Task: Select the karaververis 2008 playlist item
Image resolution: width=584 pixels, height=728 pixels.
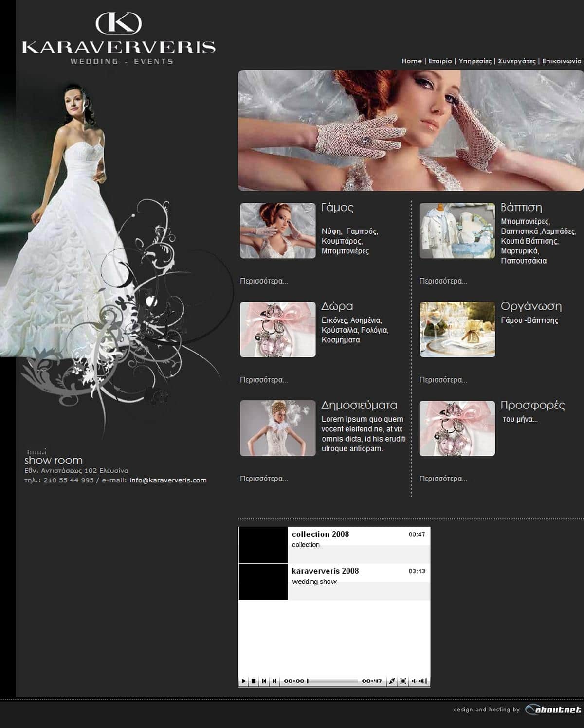Action: coord(335,582)
